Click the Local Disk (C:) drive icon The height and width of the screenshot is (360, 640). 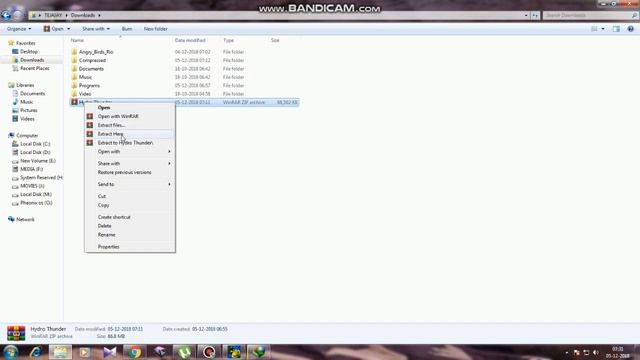[x=15, y=144]
